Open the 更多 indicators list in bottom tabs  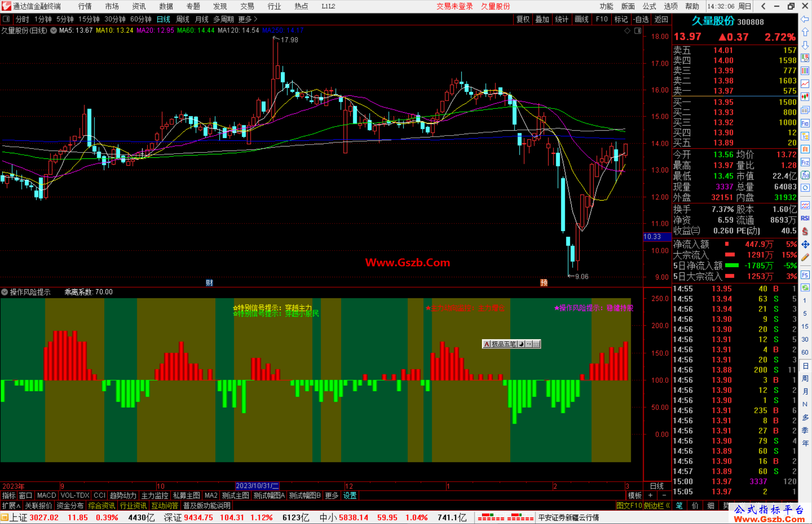click(x=332, y=495)
